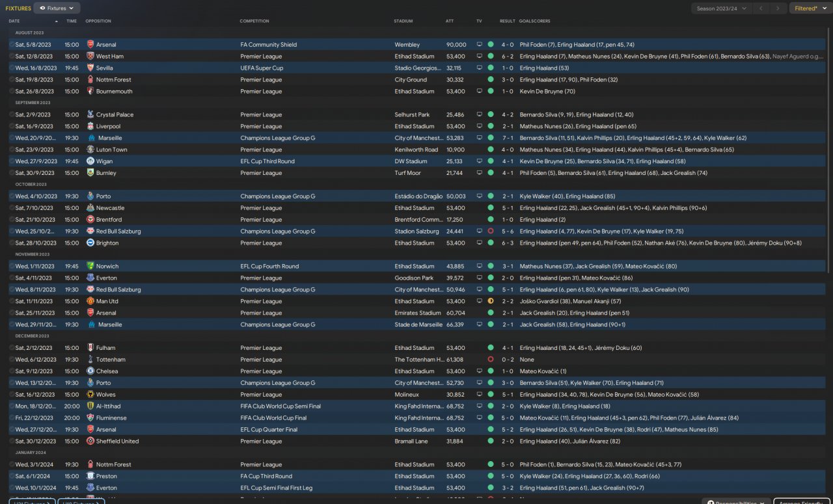833x504 pixels.
Task: Open the Fixtures view dropdown
Action: coord(57,8)
